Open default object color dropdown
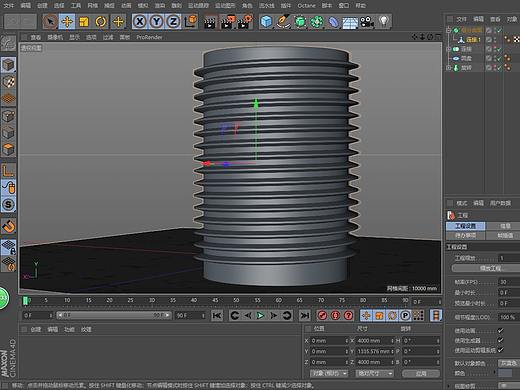 (509, 363)
